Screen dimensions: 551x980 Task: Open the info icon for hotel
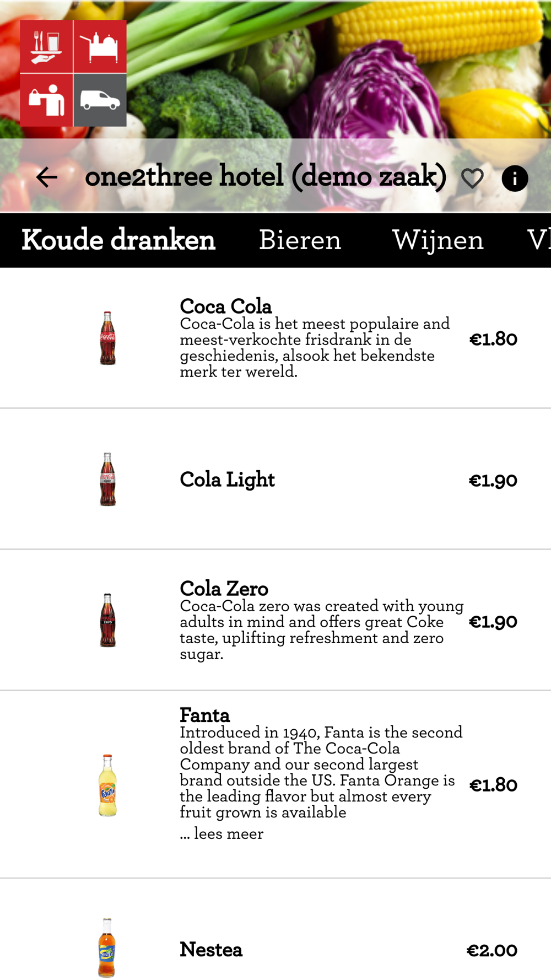pos(515,179)
